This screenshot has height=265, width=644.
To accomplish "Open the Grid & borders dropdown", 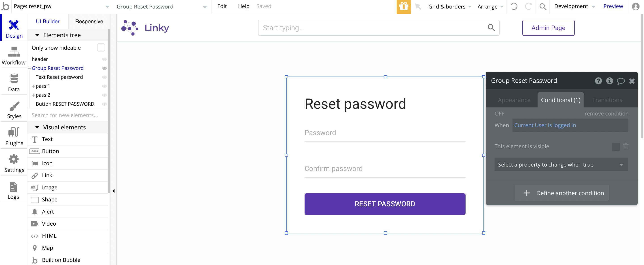I will (449, 6).
